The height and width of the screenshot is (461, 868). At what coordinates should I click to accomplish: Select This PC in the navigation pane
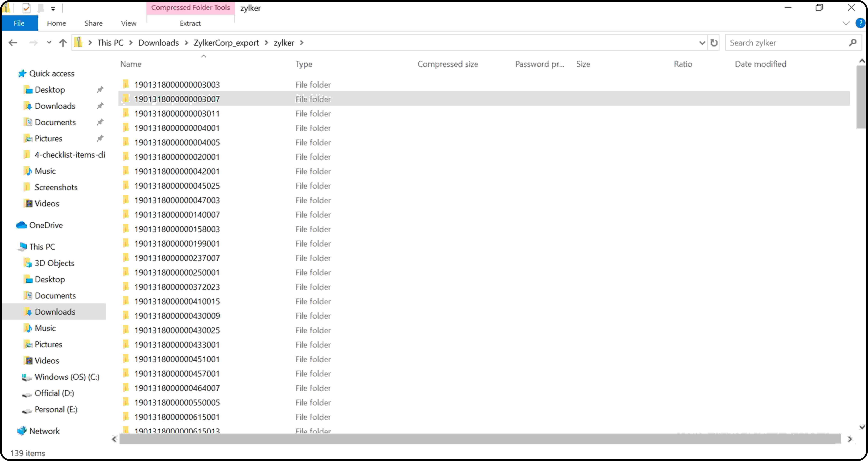tap(42, 247)
